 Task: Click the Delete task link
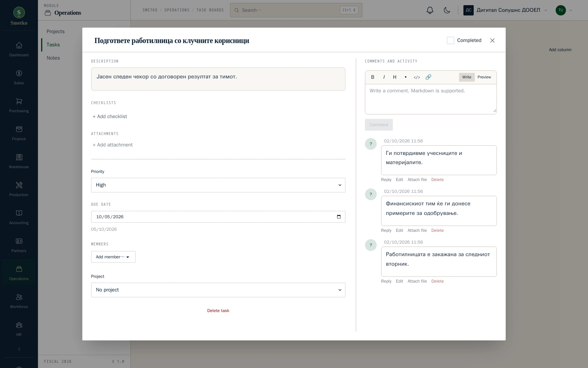[218, 311]
